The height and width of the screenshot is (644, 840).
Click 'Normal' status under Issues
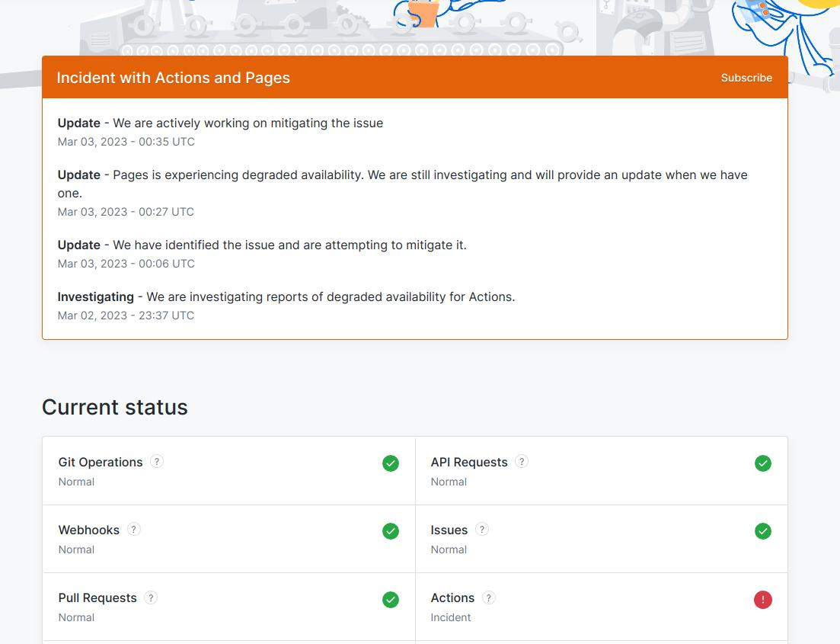click(449, 549)
